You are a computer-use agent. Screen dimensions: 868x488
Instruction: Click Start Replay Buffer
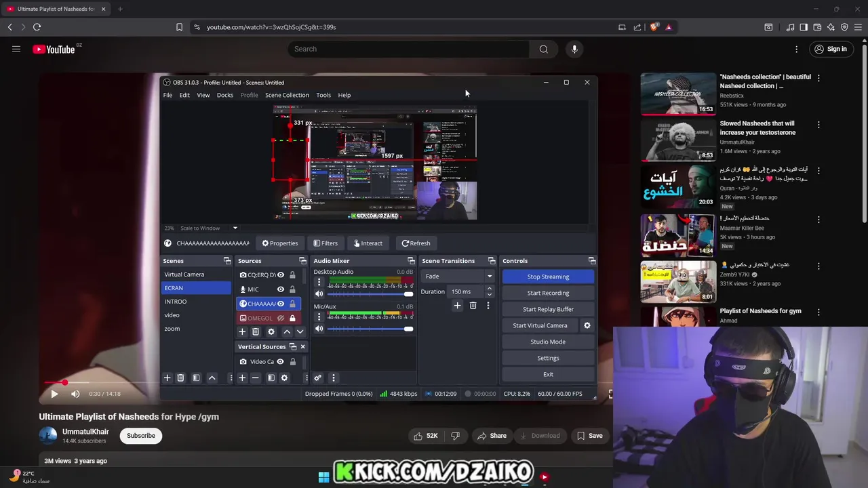[548, 309]
